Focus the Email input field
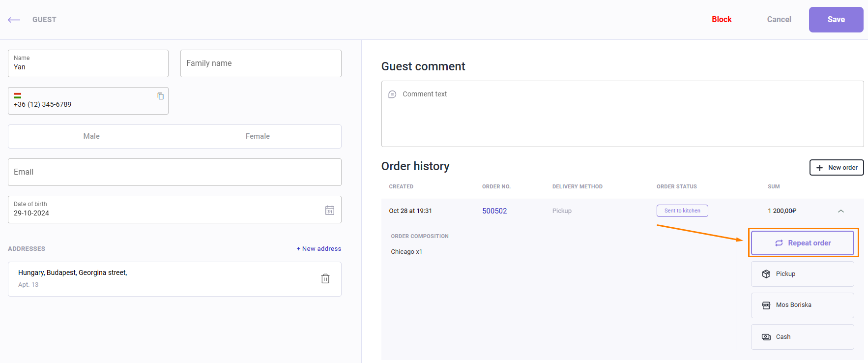 (x=174, y=172)
